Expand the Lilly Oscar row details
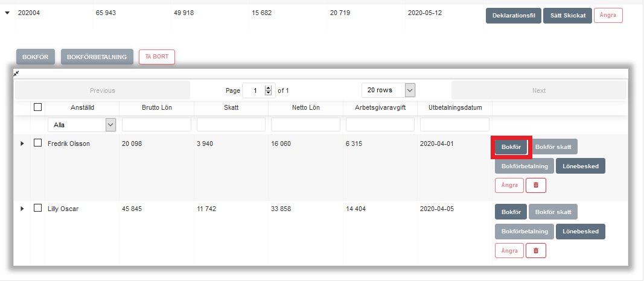The height and width of the screenshot is (281, 644). click(22, 209)
